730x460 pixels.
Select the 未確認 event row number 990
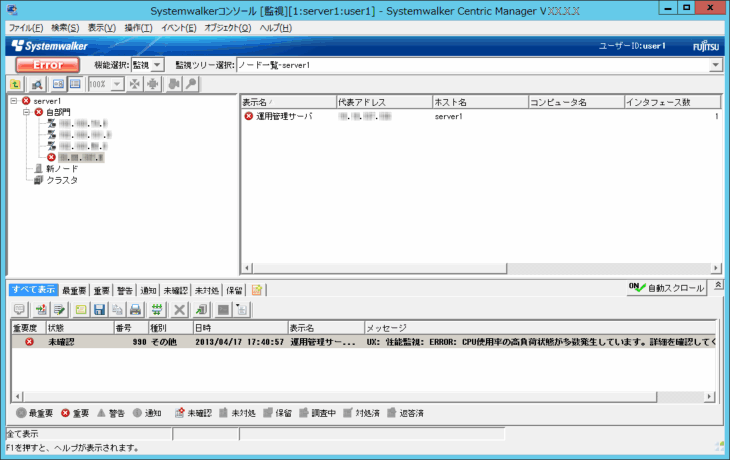[x=364, y=342]
